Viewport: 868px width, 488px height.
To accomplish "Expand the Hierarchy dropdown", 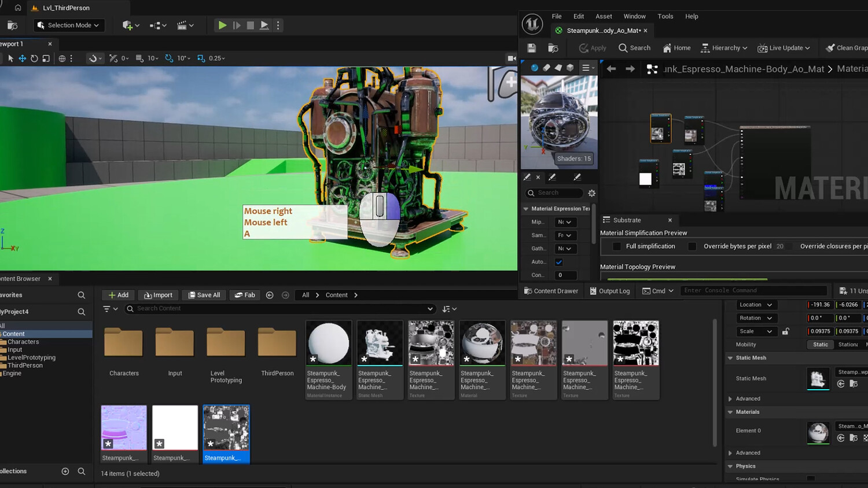I will tap(724, 48).
